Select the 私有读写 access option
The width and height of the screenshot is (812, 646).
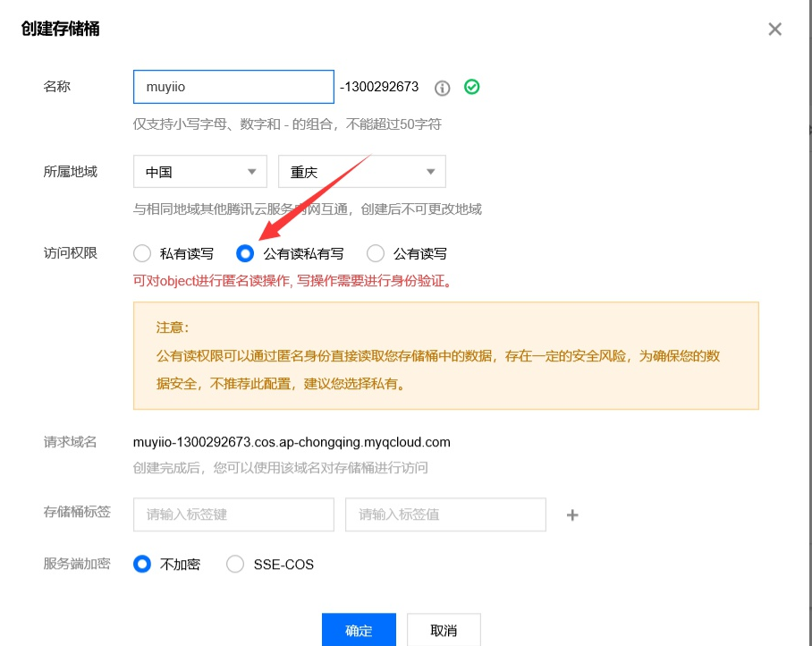(141, 253)
